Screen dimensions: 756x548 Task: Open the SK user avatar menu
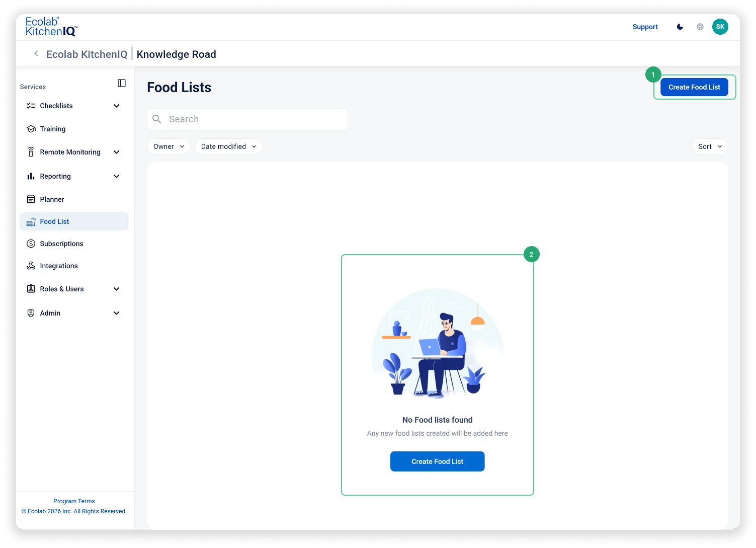point(720,27)
